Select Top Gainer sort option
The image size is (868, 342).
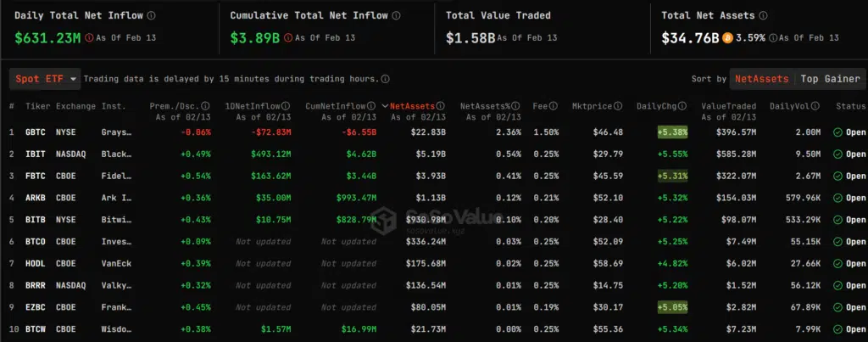(x=830, y=79)
